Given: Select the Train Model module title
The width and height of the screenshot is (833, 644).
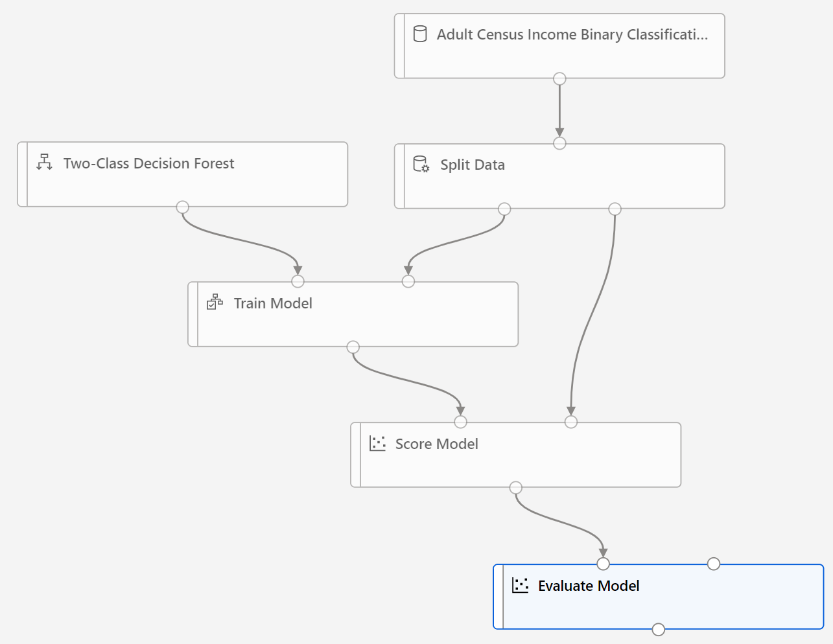Looking at the screenshot, I should coord(273,303).
